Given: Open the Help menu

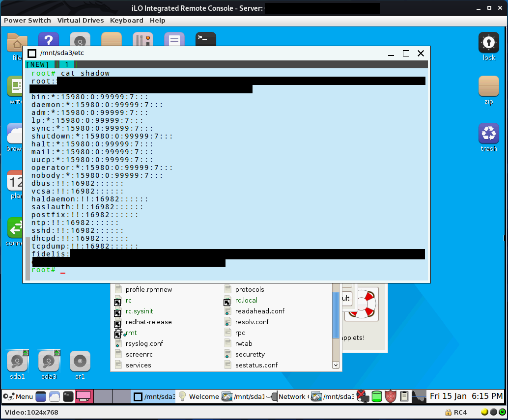Looking at the screenshot, I should tap(157, 21).
